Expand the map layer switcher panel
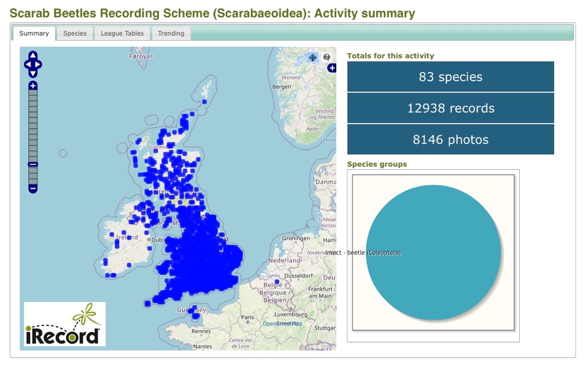The image size is (588, 366). click(x=332, y=68)
